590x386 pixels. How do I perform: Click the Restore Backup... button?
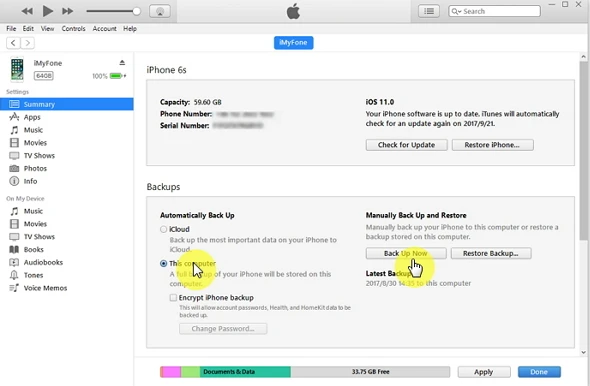(491, 253)
